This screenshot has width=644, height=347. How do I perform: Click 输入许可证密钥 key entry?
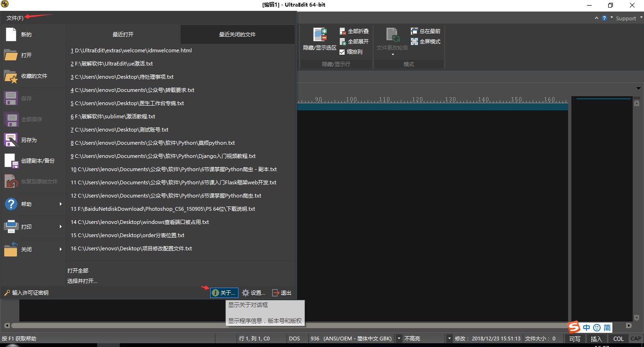click(x=26, y=293)
